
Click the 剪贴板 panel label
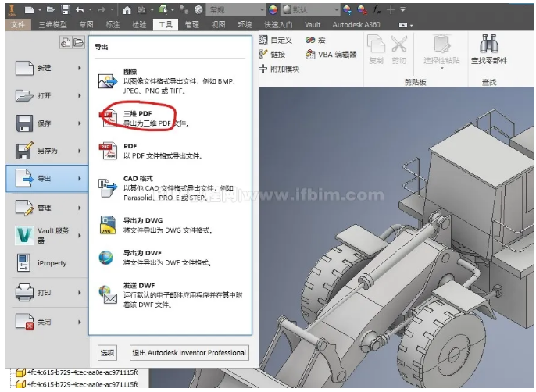415,82
